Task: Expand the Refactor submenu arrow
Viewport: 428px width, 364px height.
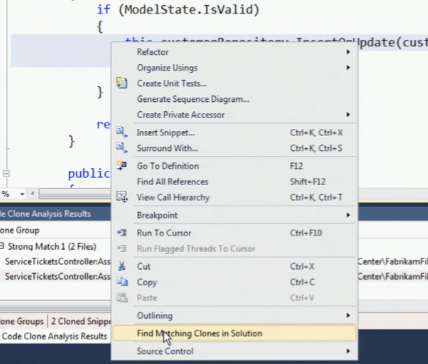Action: click(348, 52)
